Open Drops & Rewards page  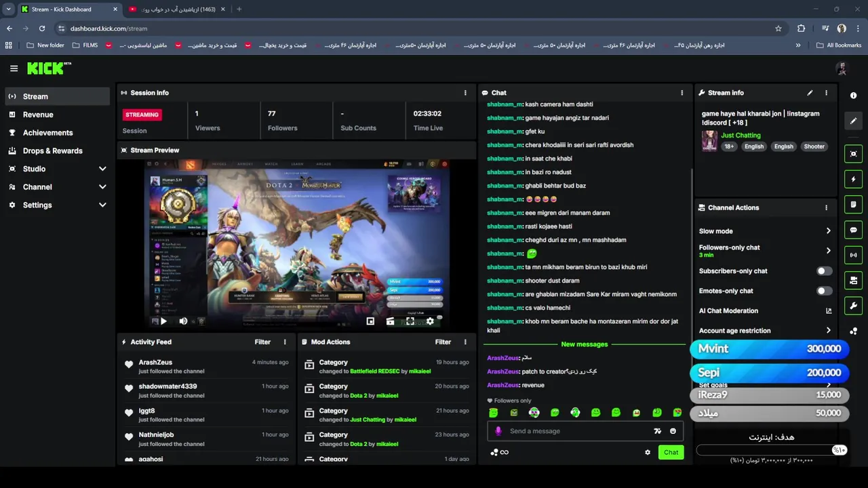(x=57, y=150)
